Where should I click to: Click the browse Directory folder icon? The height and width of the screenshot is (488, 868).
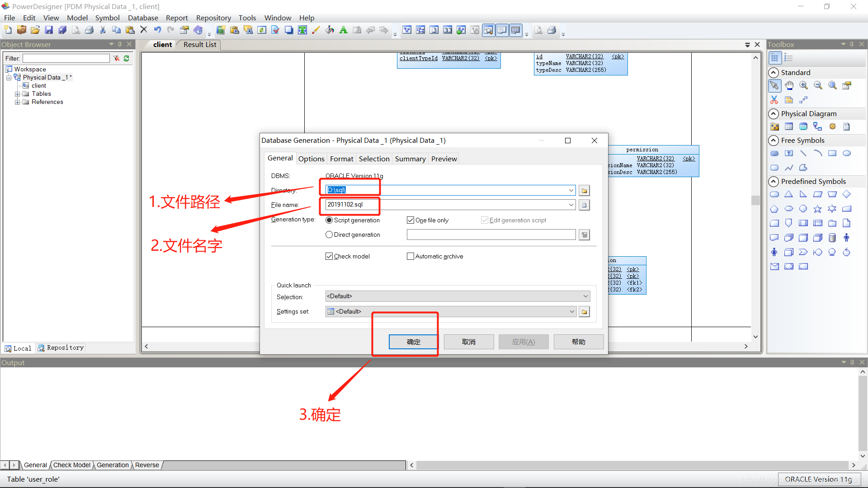click(x=584, y=191)
